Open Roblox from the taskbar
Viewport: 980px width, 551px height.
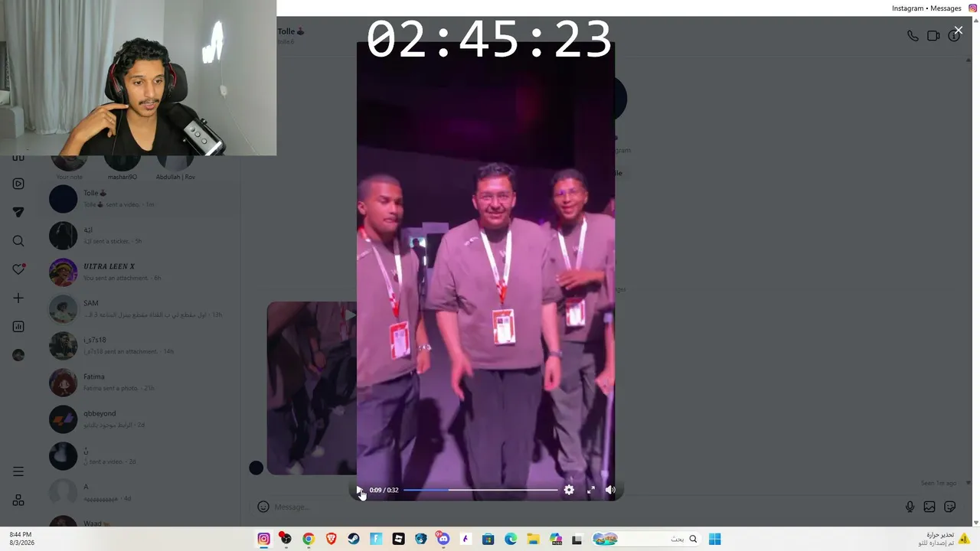[398, 539]
